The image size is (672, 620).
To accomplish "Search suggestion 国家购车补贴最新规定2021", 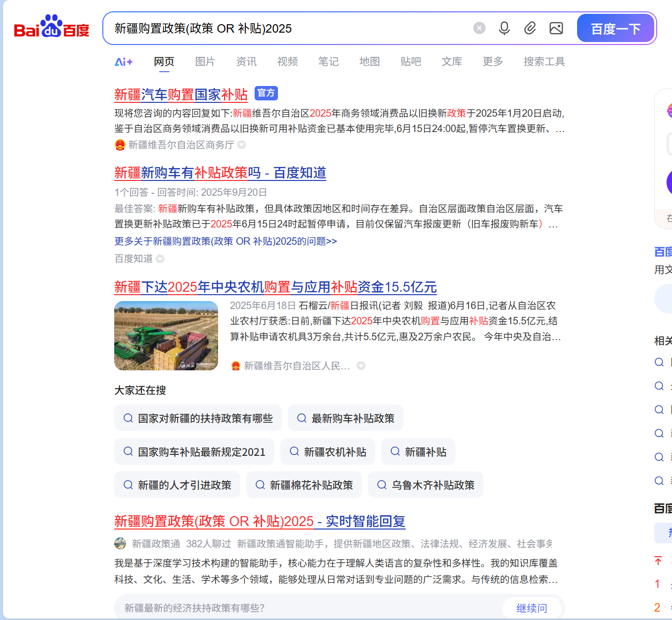I will [194, 452].
